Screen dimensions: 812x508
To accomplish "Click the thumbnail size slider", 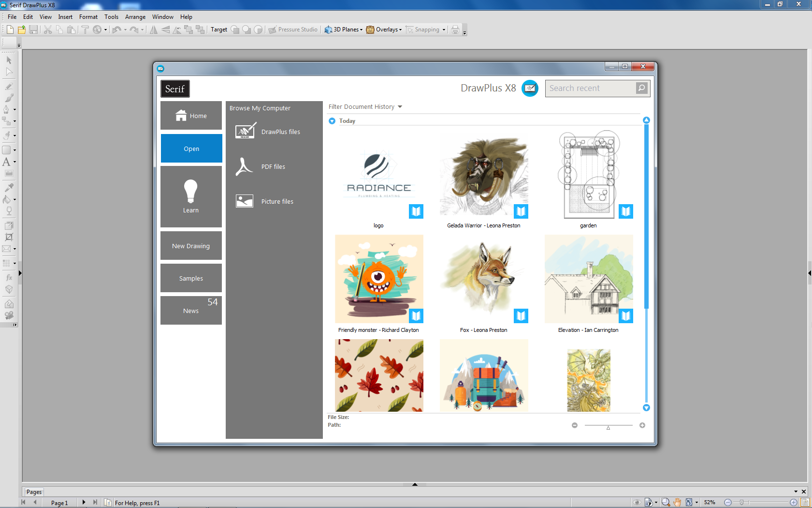I will click(x=608, y=426).
